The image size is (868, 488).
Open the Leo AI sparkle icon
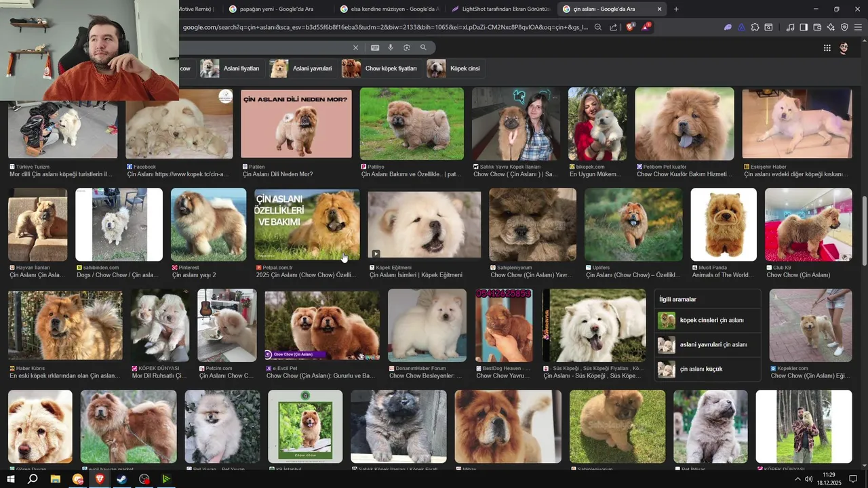831,27
